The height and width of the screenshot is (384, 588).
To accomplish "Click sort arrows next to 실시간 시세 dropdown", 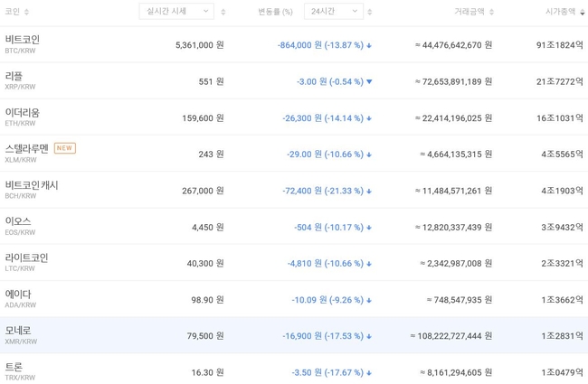I will pyautogui.click(x=223, y=12).
